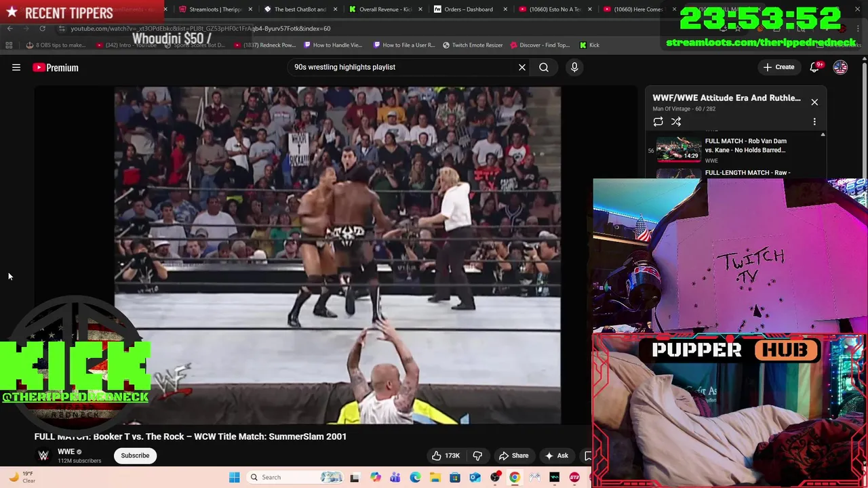Viewport: 868px width, 488px height.
Task: Play Rob Van Dam vs. Kane thumbnail
Action: tap(679, 150)
